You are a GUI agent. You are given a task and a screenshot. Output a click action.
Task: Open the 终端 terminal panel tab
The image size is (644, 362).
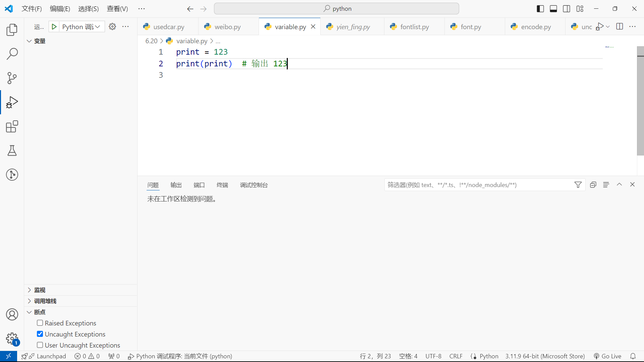(222, 185)
